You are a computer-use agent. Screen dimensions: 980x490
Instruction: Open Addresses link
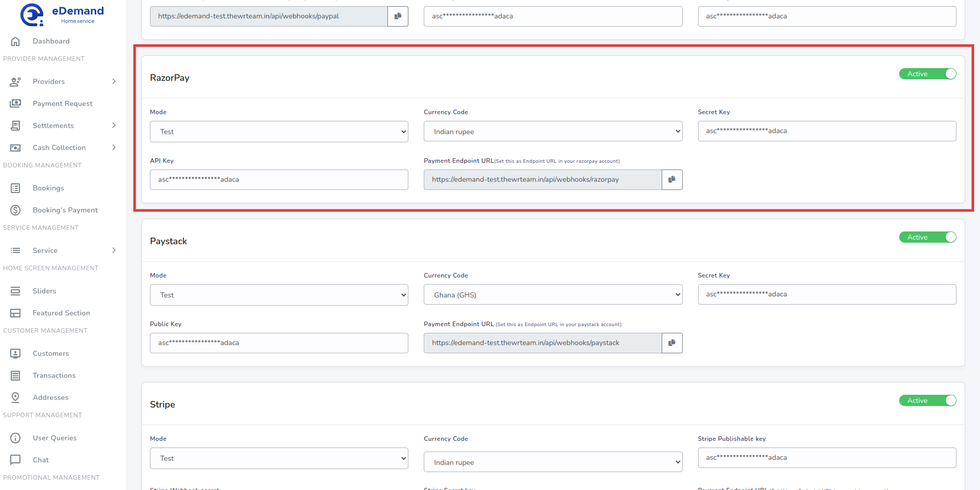50,397
